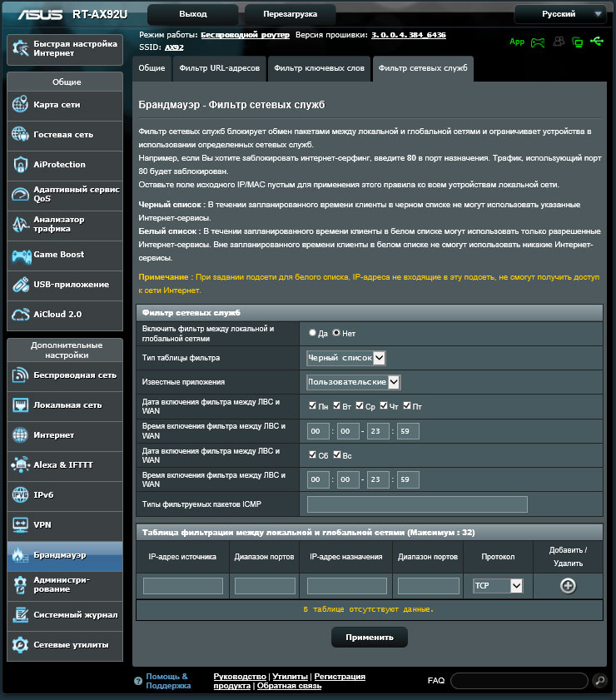Viewport: 616px width, 700px height.
Task: Select the Нет radio button to disable filter
Action: point(336,333)
